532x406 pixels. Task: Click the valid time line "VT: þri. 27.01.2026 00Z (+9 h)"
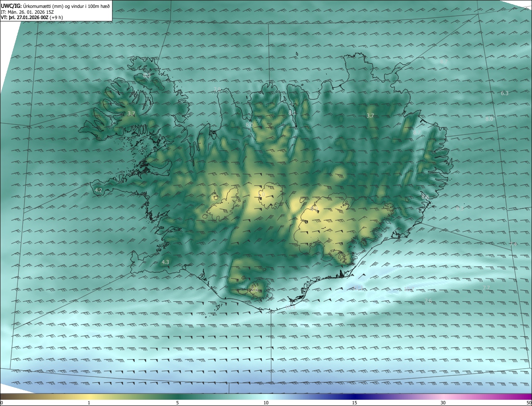coord(32,17)
